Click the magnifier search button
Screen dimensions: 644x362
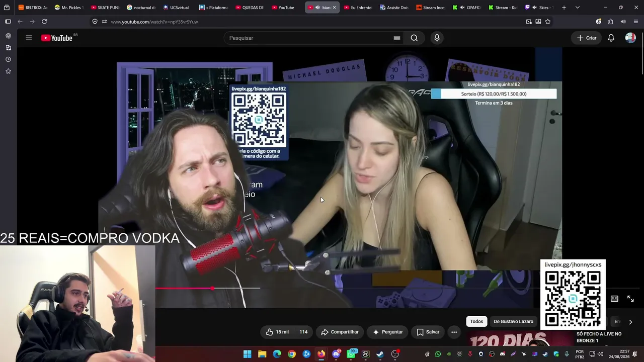point(414,38)
